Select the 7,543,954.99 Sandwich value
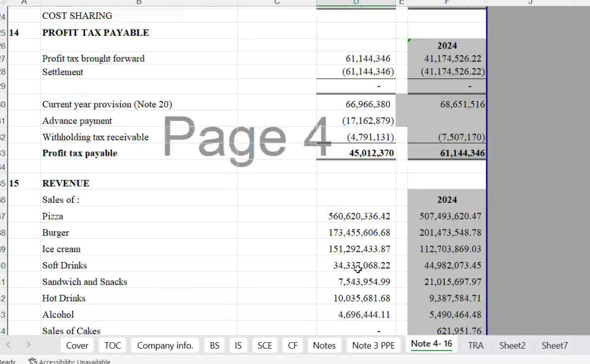The height and width of the screenshot is (364, 590). (x=364, y=282)
